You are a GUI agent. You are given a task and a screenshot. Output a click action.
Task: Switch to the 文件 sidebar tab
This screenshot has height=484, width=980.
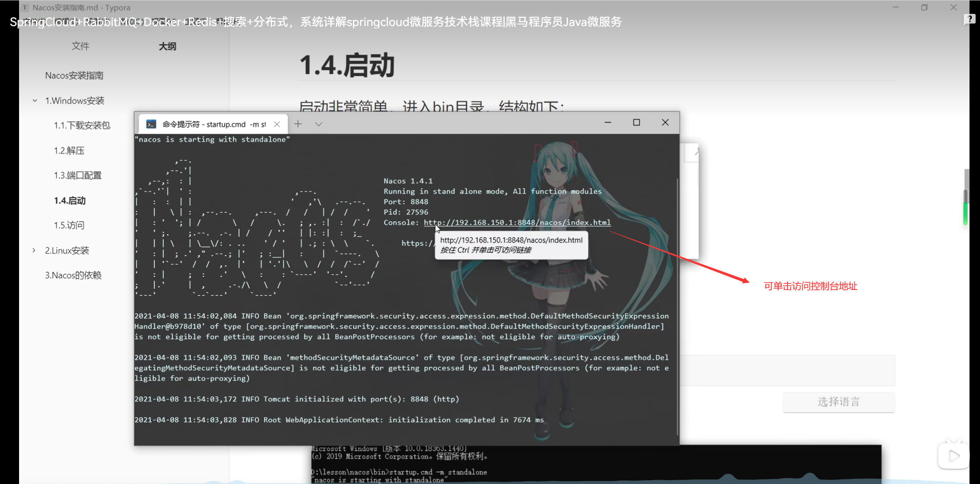[81, 46]
